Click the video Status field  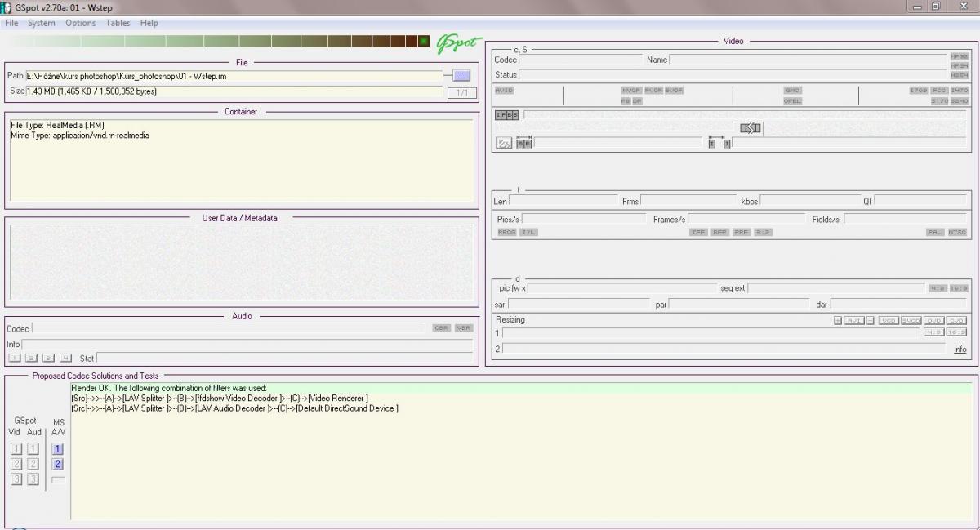[733, 75]
